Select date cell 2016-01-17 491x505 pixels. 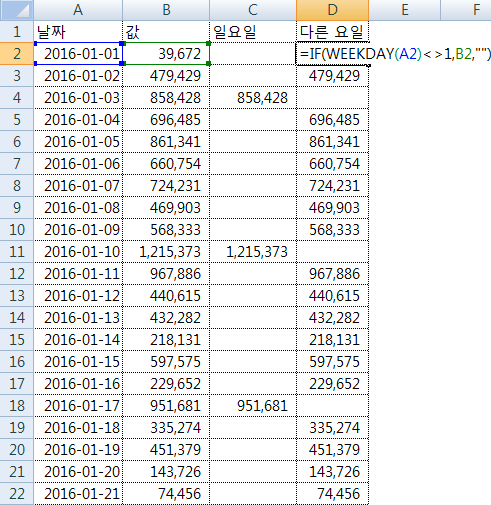click(78, 406)
